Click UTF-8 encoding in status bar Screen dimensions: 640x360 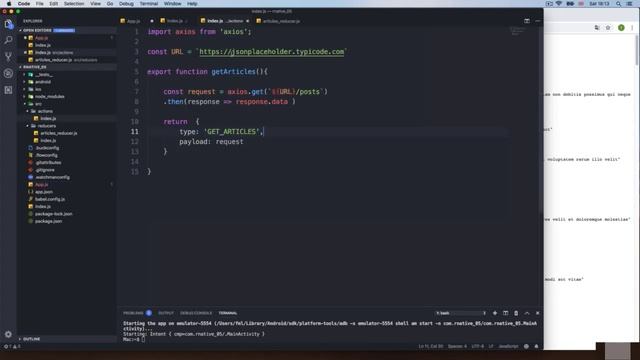click(478, 346)
